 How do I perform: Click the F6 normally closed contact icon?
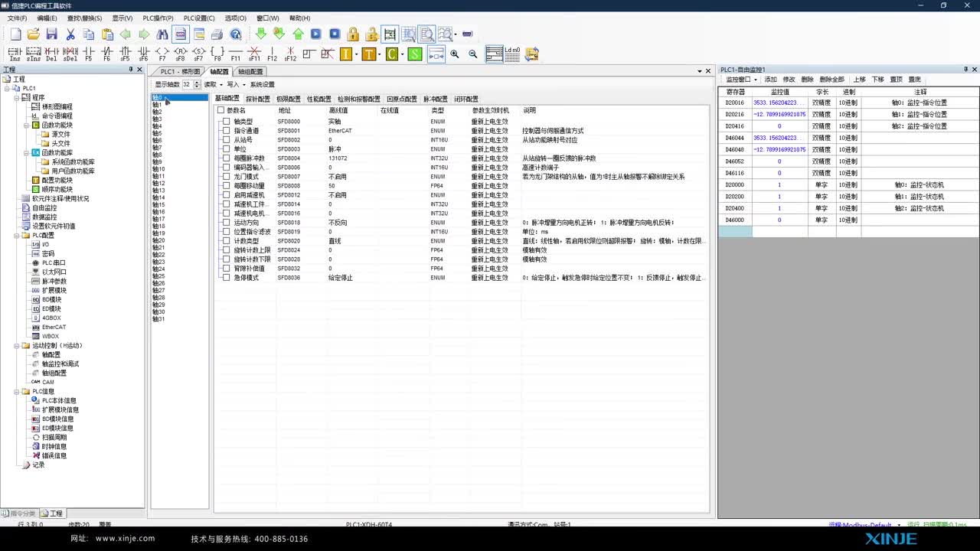click(106, 54)
